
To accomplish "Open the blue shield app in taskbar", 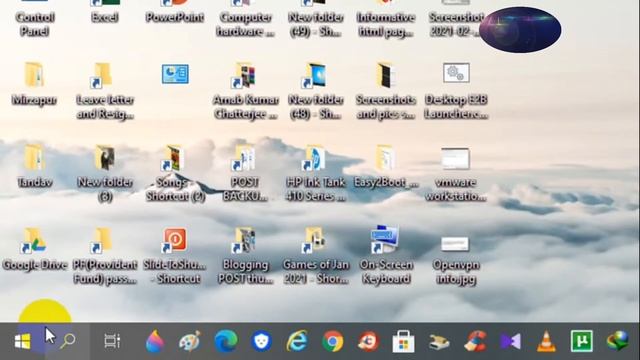I will click(261, 341).
